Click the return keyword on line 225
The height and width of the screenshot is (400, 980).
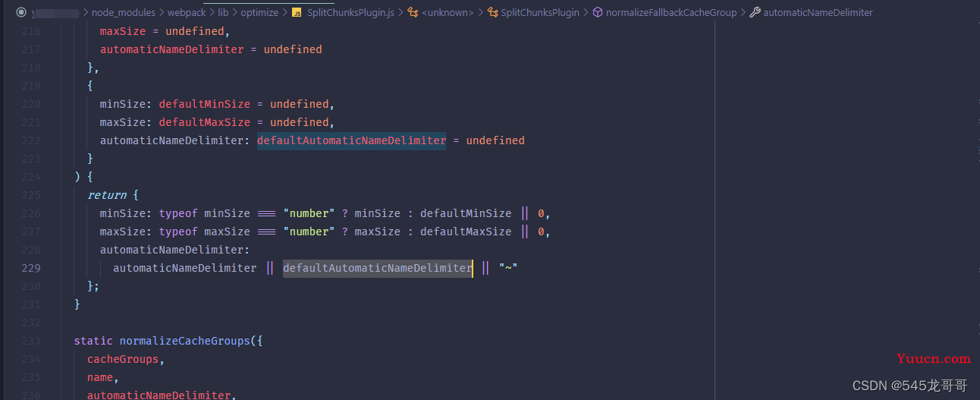[107, 195]
